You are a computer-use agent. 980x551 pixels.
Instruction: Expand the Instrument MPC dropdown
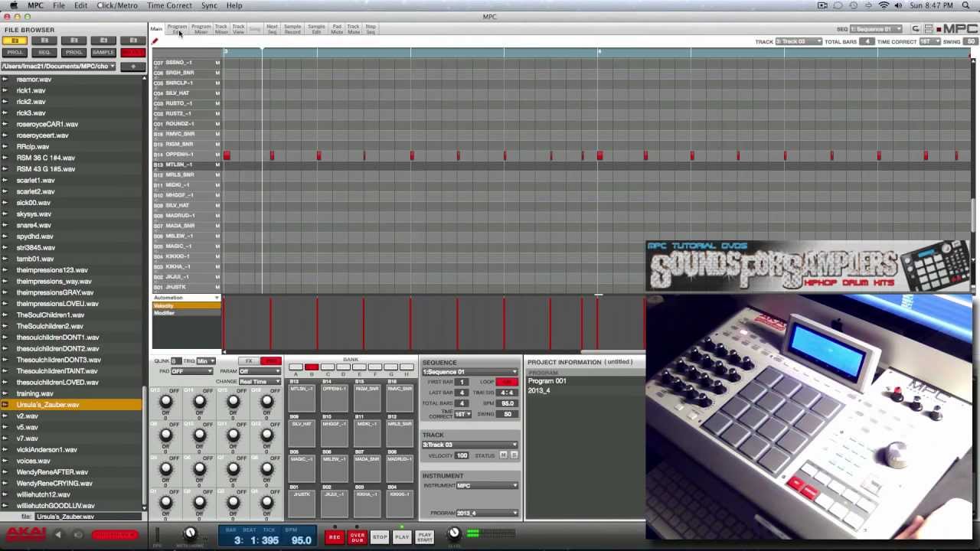[x=487, y=486]
